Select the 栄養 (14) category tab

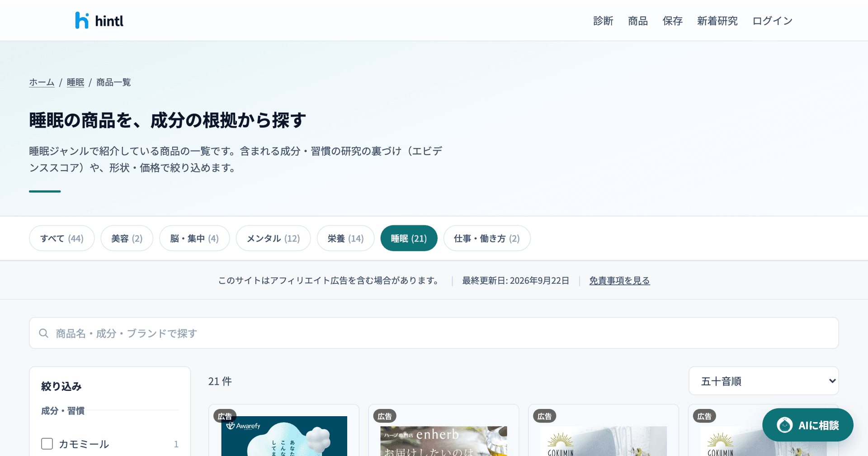pyautogui.click(x=346, y=238)
